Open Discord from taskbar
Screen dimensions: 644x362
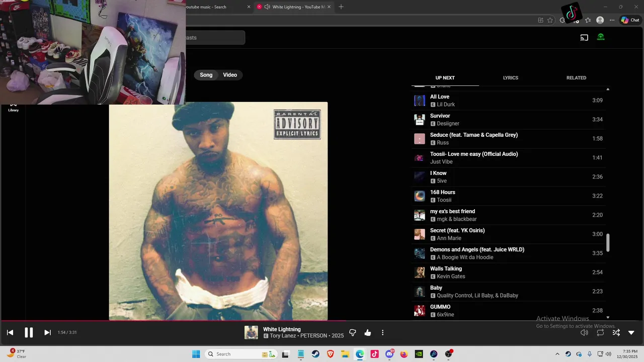(389, 354)
